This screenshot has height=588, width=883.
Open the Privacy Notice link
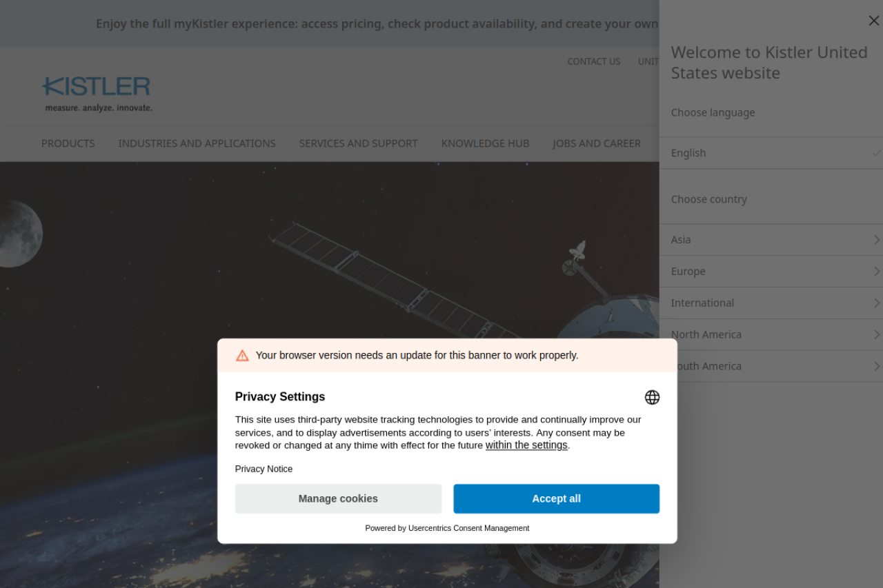click(264, 469)
